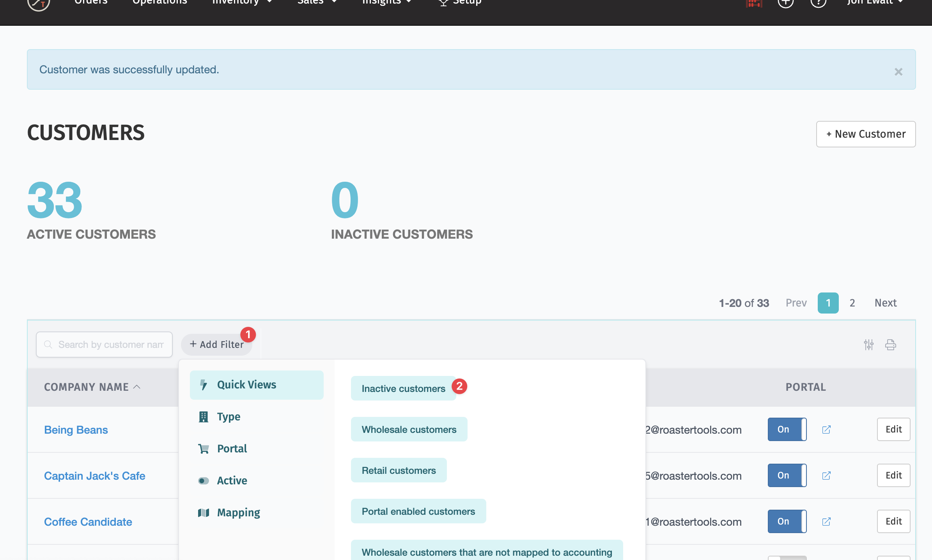The image size is (932, 560).
Task: Click the help question mark icon
Action: click(818, 3)
